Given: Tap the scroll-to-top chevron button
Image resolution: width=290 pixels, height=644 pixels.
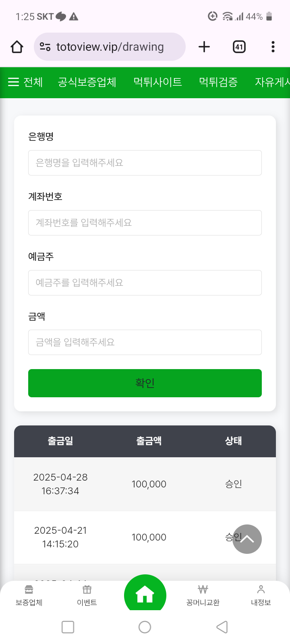Looking at the screenshot, I should click(x=247, y=539).
